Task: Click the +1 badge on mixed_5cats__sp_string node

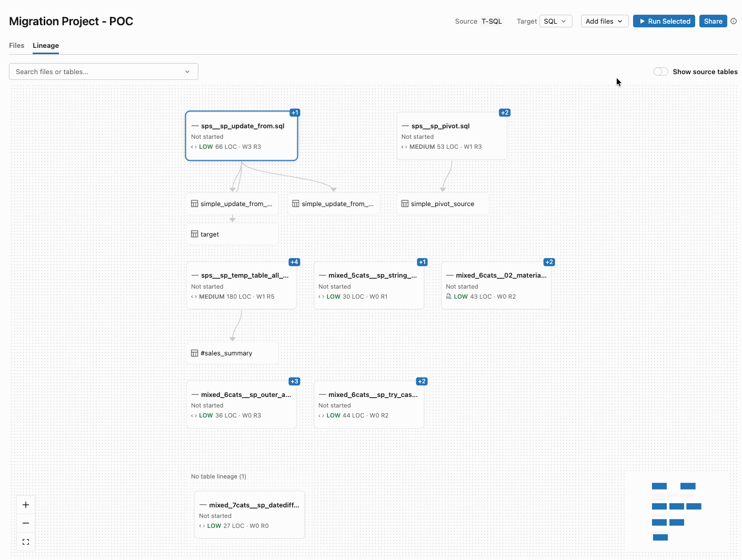Action: [x=422, y=262]
